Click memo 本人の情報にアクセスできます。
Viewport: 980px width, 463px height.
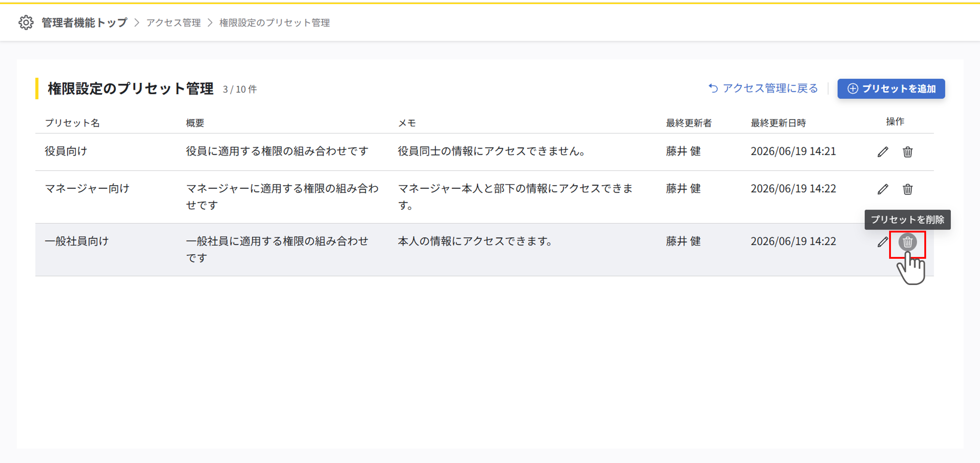(475, 241)
